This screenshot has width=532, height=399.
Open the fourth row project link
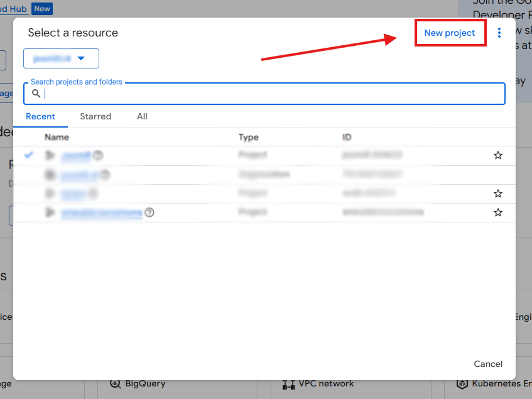tap(102, 213)
